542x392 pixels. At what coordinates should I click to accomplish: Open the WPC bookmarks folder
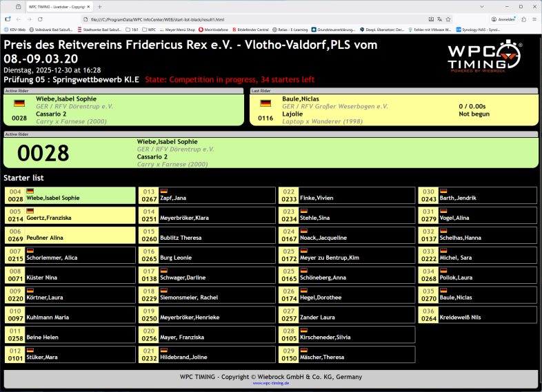pyautogui.click(x=148, y=30)
